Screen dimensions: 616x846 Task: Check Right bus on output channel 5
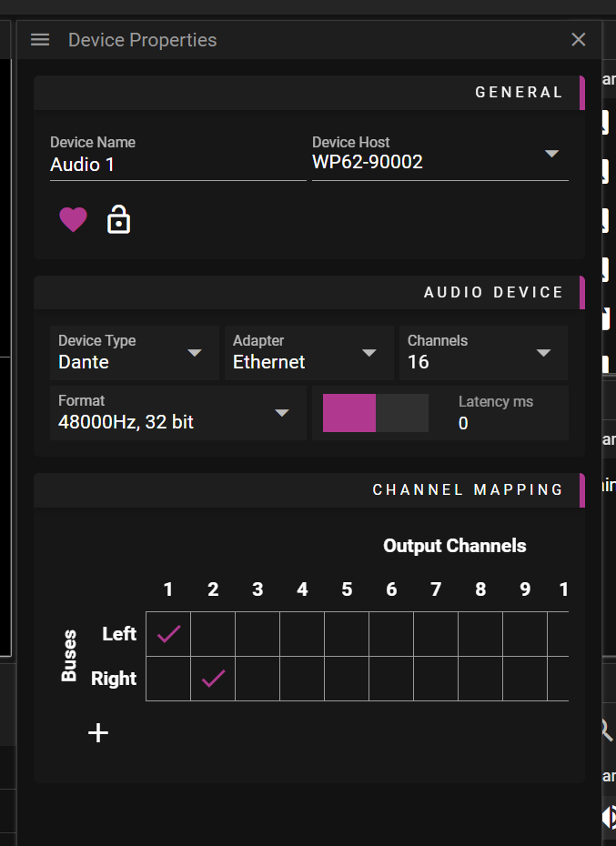(347, 679)
